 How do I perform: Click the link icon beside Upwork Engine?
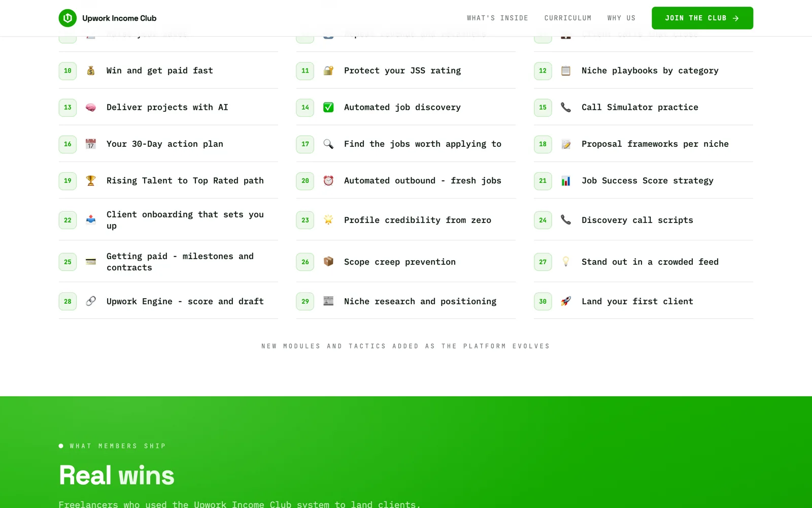[91, 301]
